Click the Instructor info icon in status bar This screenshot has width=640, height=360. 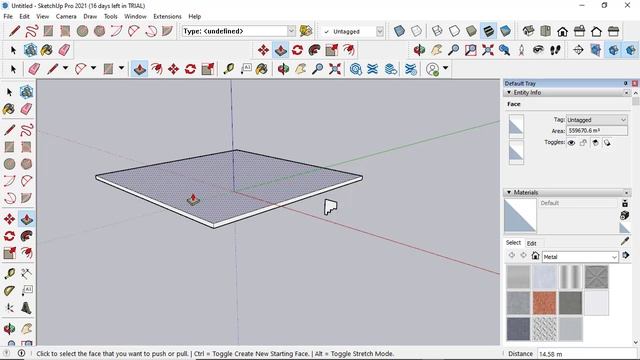pyautogui.click(x=21, y=353)
